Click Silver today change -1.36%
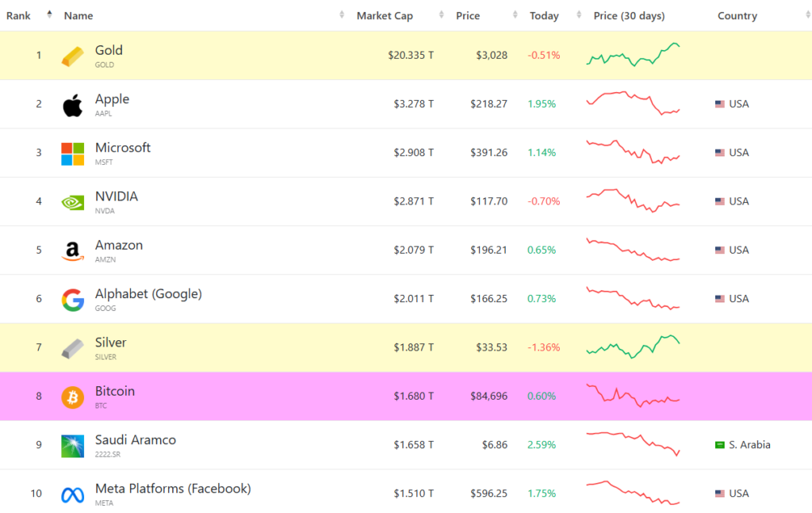This screenshot has width=812, height=513. (x=544, y=347)
